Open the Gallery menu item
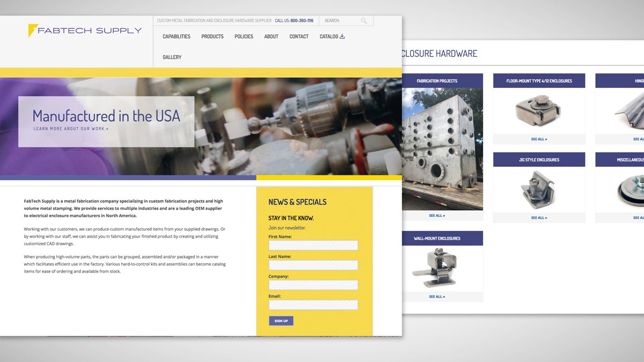Image resolution: width=644 pixels, height=362 pixels. point(172,57)
